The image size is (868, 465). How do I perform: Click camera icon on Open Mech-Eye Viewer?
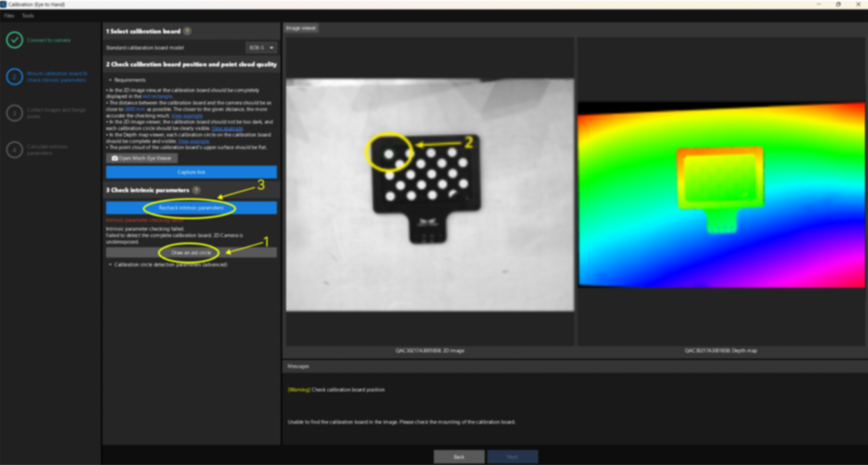click(x=115, y=158)
